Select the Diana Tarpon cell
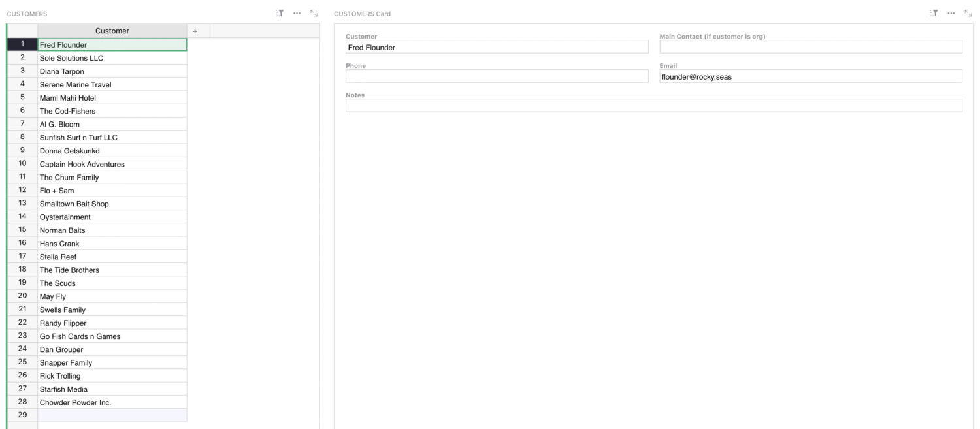 coord(112,71)
